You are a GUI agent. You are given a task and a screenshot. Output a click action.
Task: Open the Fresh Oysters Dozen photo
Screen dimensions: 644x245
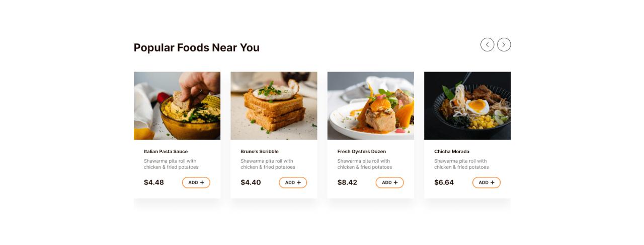[370, 106]
